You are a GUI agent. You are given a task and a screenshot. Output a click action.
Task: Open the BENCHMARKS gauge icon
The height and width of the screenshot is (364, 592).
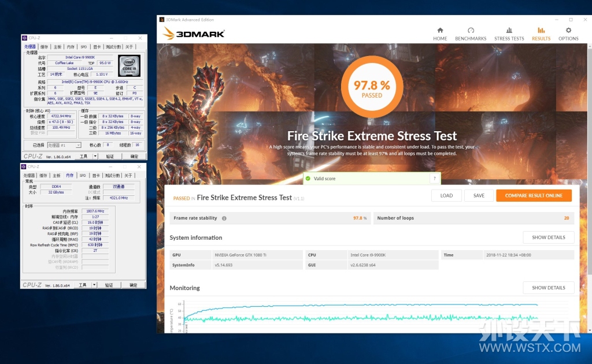(471, 31)
